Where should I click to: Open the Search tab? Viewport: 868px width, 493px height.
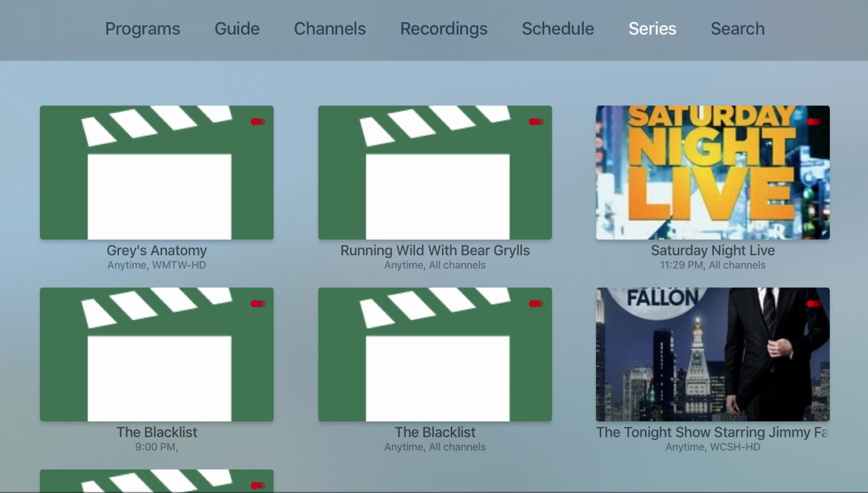pyautogui.click(x=738, y=29)
